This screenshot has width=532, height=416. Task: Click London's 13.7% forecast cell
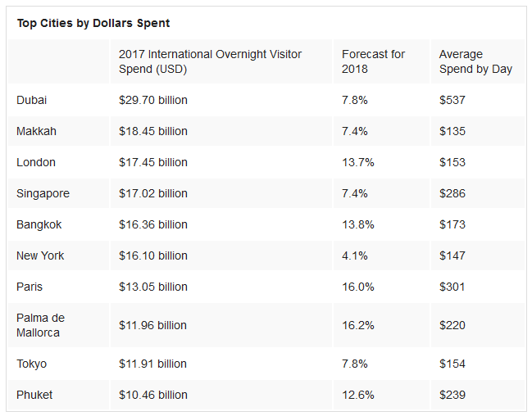pyautogui.click(x=357, y=162)
